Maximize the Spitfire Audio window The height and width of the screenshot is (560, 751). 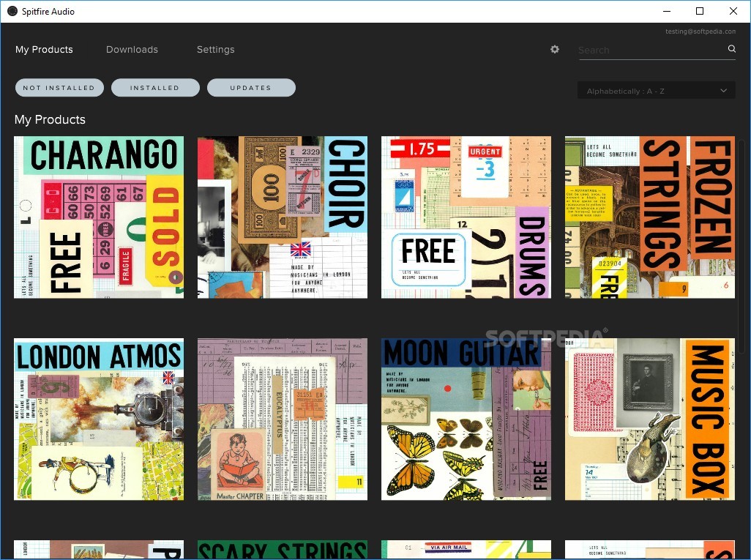point(700,11)
